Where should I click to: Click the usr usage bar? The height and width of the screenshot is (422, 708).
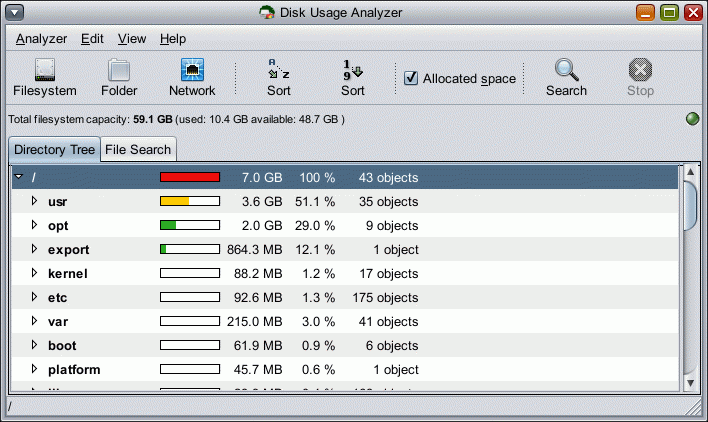coord(190,201)
